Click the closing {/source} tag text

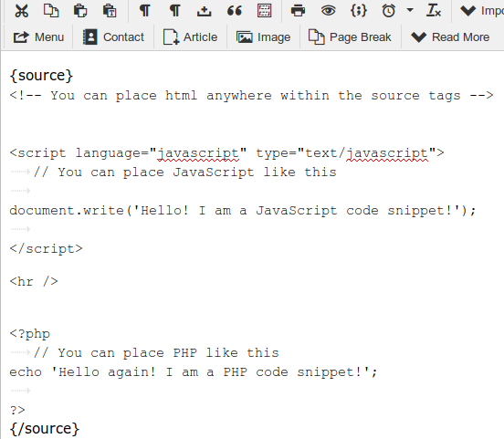click(x=45, y=429)
